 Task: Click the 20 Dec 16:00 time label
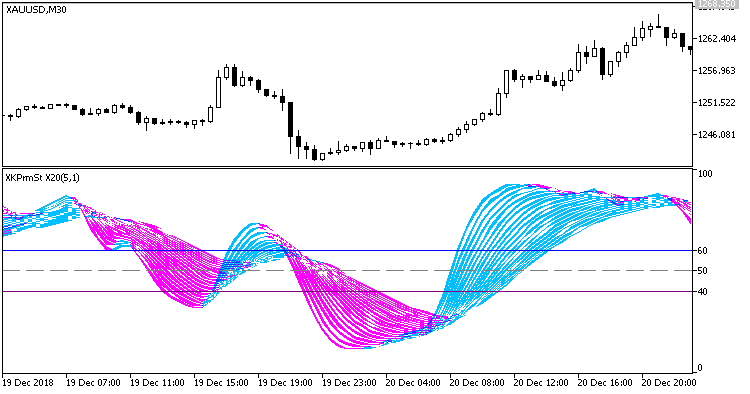click(606, 383)
